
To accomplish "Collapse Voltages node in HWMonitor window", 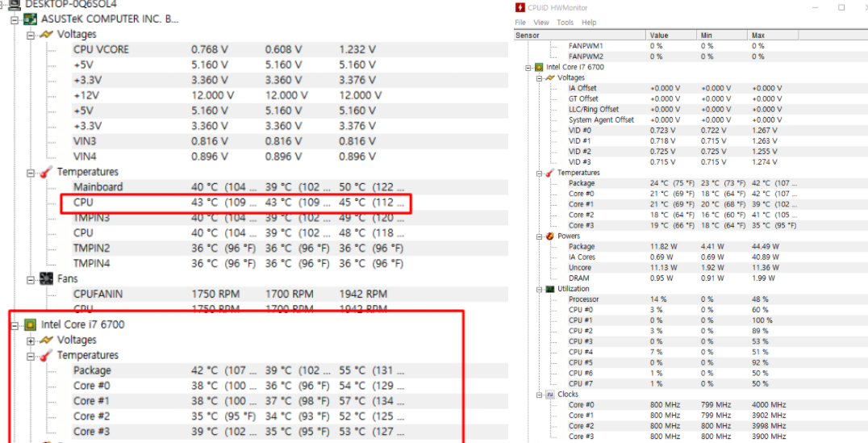I will coord(539,78).
